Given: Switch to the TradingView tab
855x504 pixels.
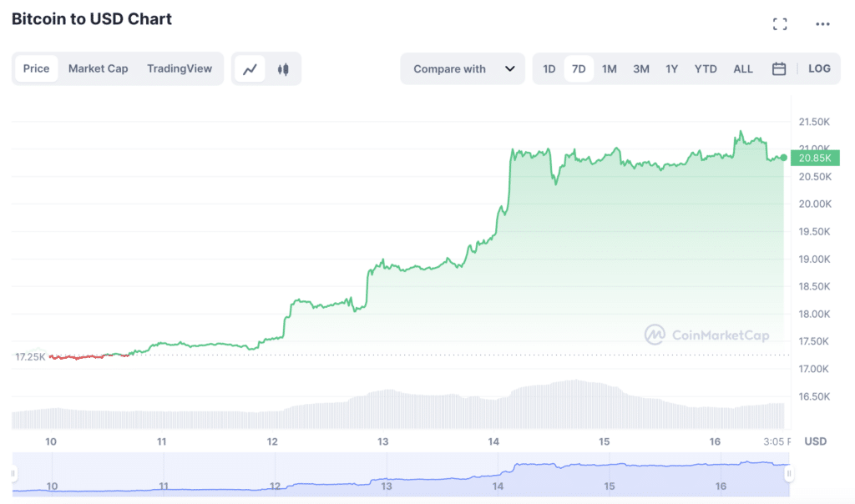Looking at the screenshot, I should (x=180, y=68).
